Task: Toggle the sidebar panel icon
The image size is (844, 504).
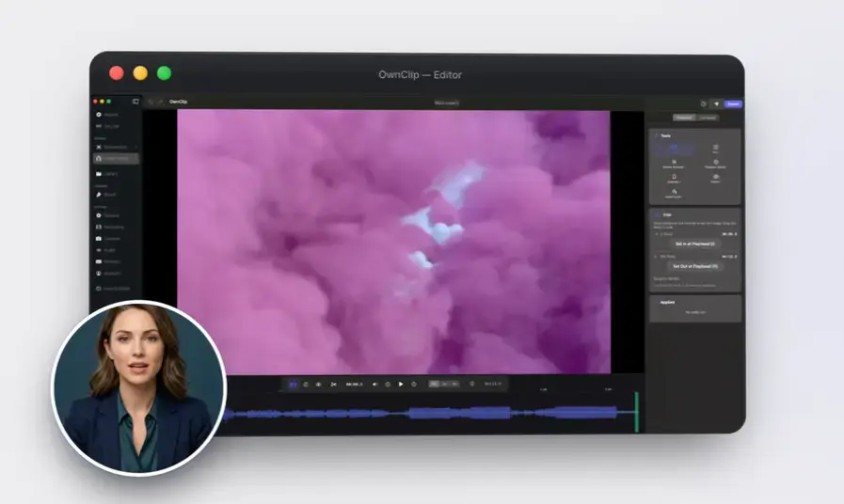Action: (135, 102)
